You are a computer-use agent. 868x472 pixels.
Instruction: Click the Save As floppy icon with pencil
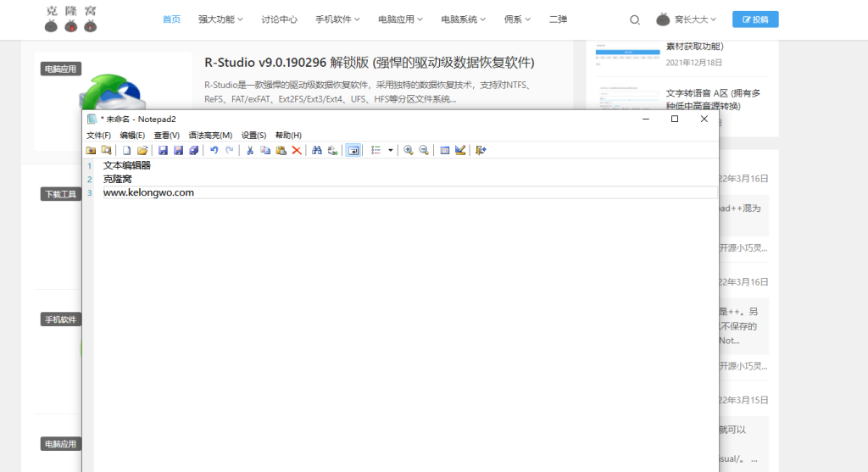(178, 151)
